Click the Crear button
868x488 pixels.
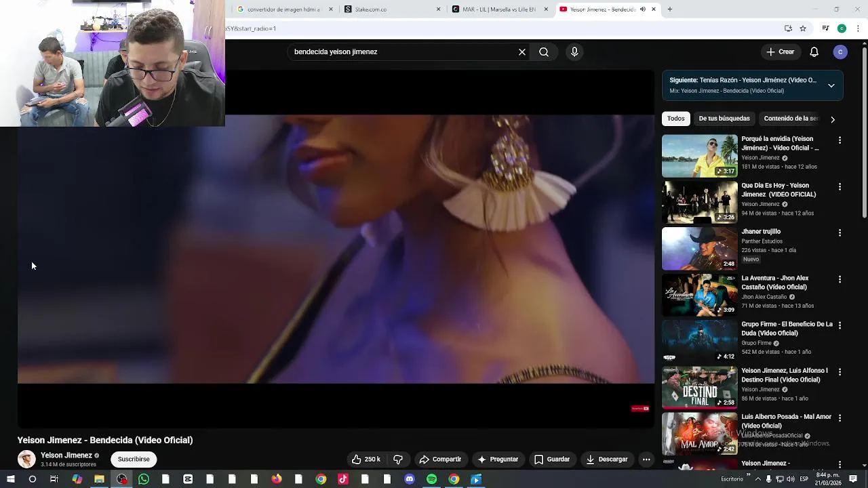(x=780, y=52)
